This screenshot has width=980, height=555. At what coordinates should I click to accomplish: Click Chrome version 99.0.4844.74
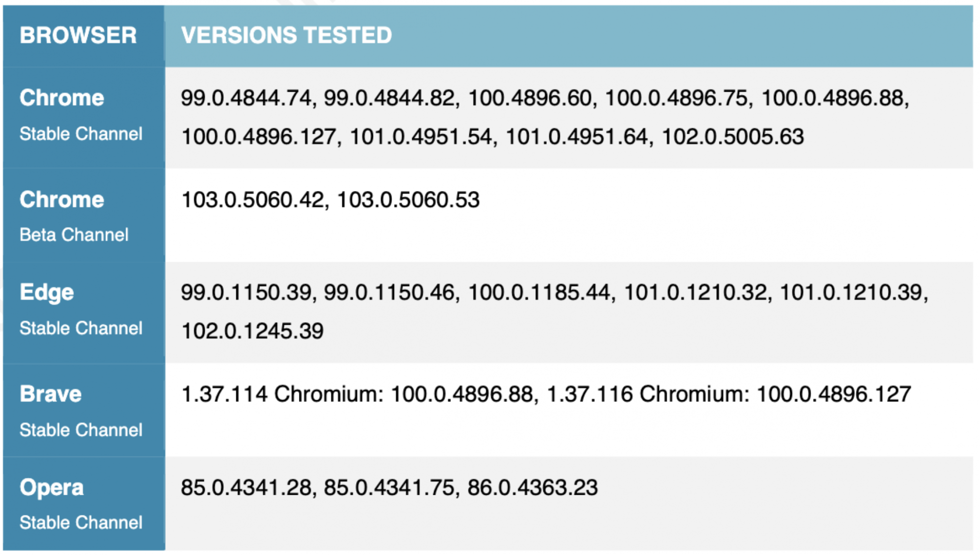click(x=246, y=98)
